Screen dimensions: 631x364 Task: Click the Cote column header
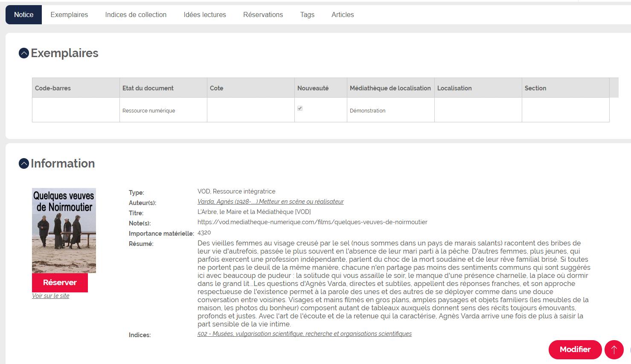click(251, 88)
